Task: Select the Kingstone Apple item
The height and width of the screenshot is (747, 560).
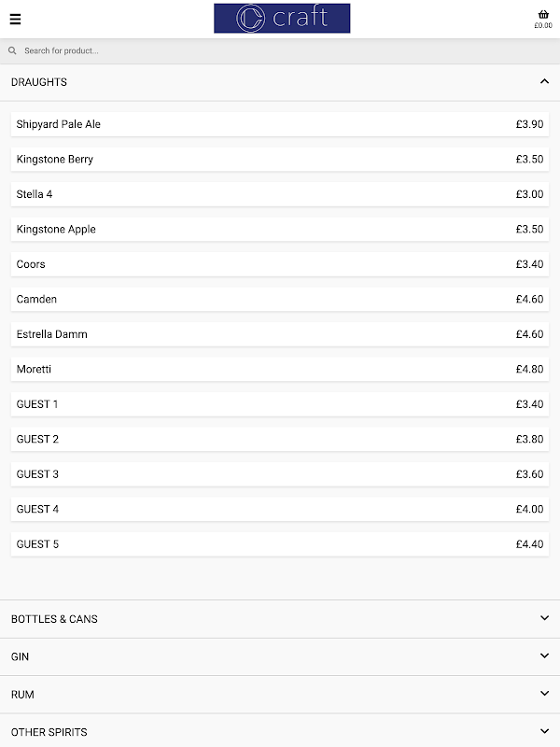Action: coord(280,229)
